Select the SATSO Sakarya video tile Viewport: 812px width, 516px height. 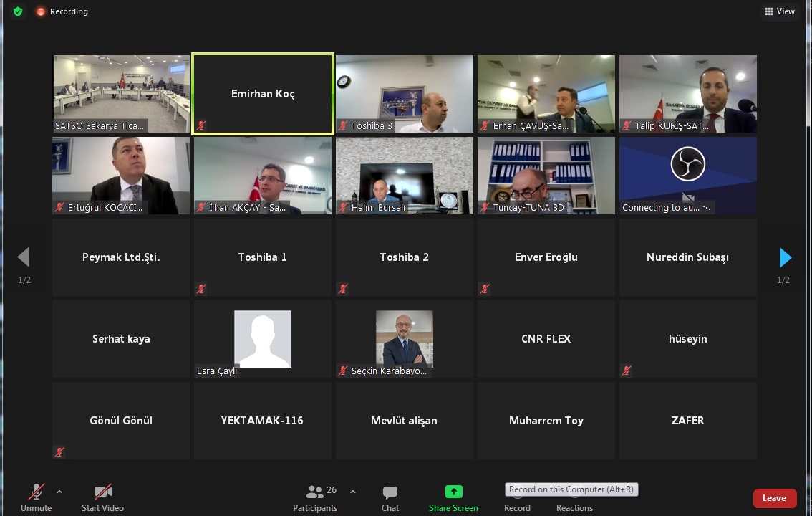[121, 94]
